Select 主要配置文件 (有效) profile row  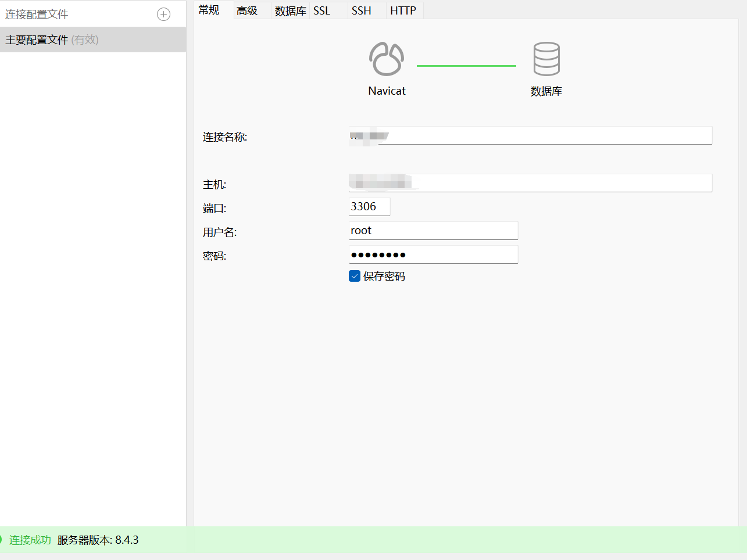[93, 40]
